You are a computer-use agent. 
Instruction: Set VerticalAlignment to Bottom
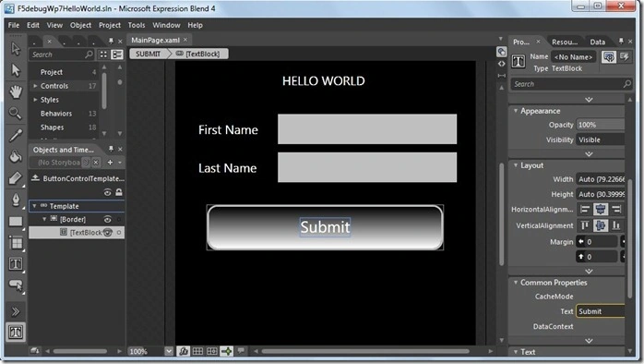[x=616, y=225]
